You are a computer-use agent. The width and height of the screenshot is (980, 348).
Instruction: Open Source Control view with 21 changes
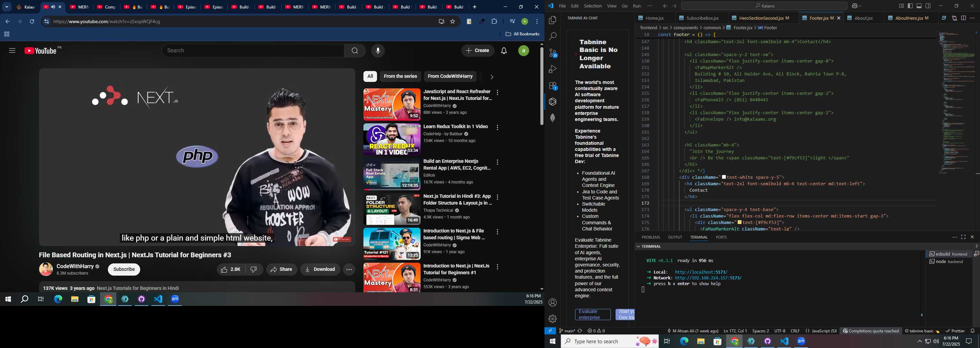553,53
